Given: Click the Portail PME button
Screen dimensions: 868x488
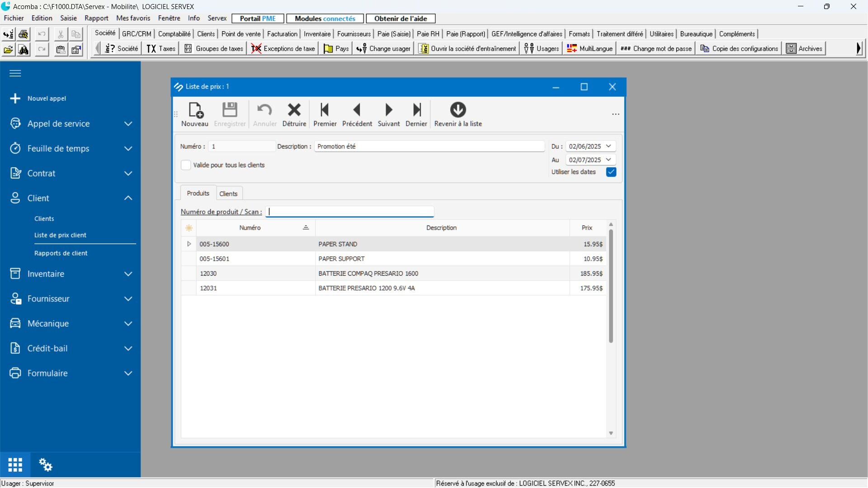Looking at the screenshot, I should point(258,19).
